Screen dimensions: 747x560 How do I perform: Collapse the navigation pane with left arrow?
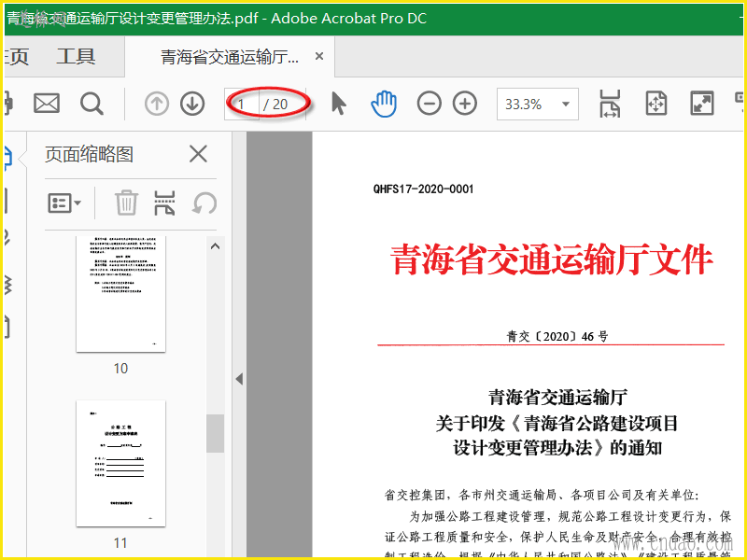click(239, 379)
